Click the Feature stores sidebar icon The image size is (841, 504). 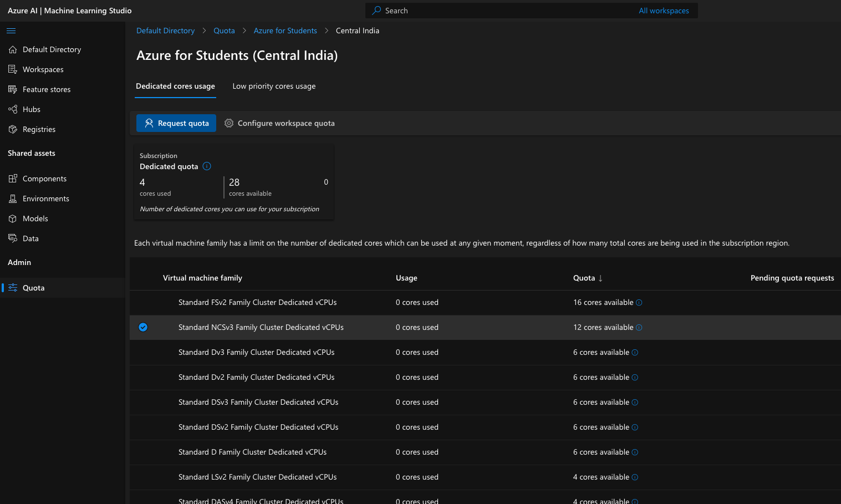pyautogui.click(x=13, y=89)
